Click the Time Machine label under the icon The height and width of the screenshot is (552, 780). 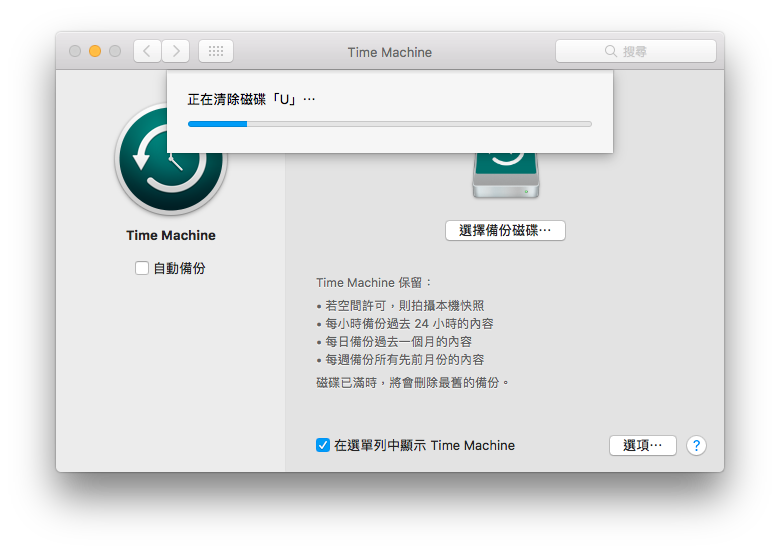(171, 235)
